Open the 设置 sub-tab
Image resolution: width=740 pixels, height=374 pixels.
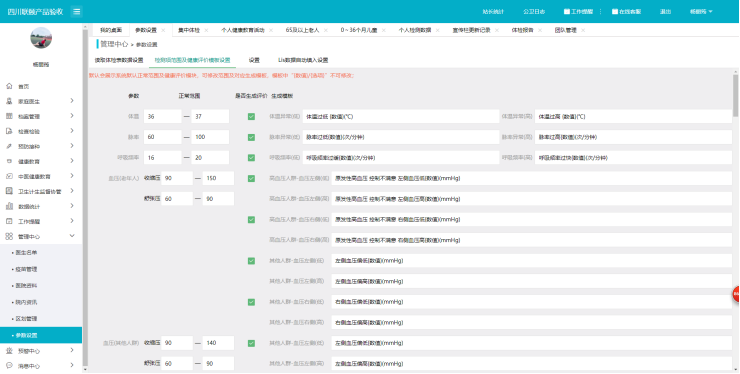(254, 60)
